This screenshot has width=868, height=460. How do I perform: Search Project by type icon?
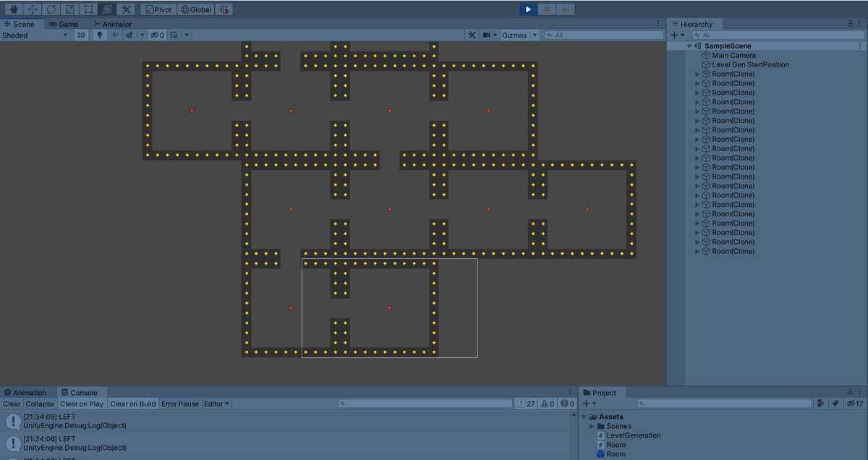(x=821, y=404)
